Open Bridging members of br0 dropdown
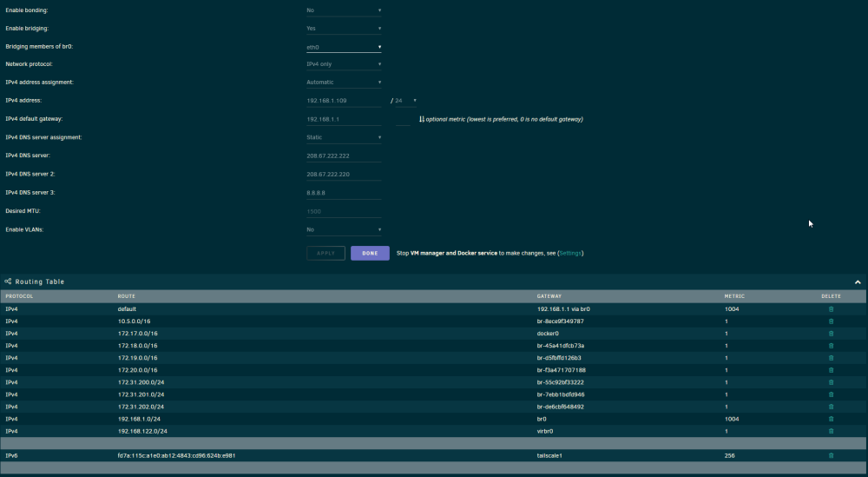 coord(344,47)
